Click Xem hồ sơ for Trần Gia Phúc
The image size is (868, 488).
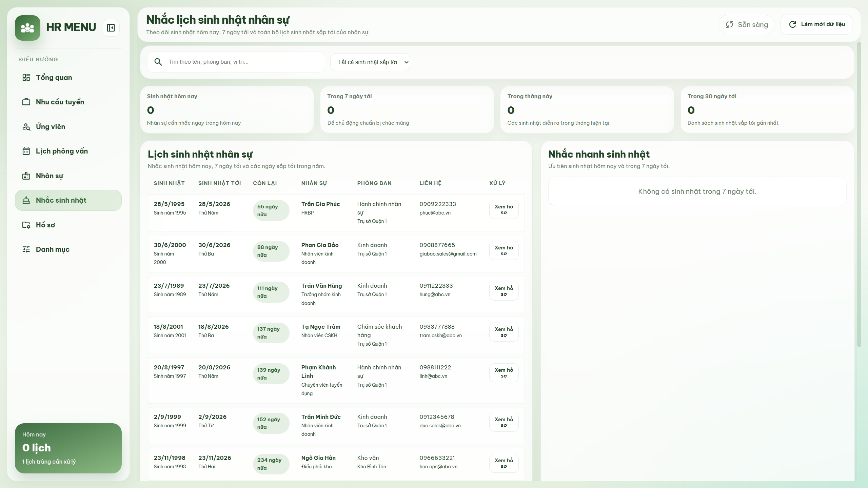click(504, 209)
